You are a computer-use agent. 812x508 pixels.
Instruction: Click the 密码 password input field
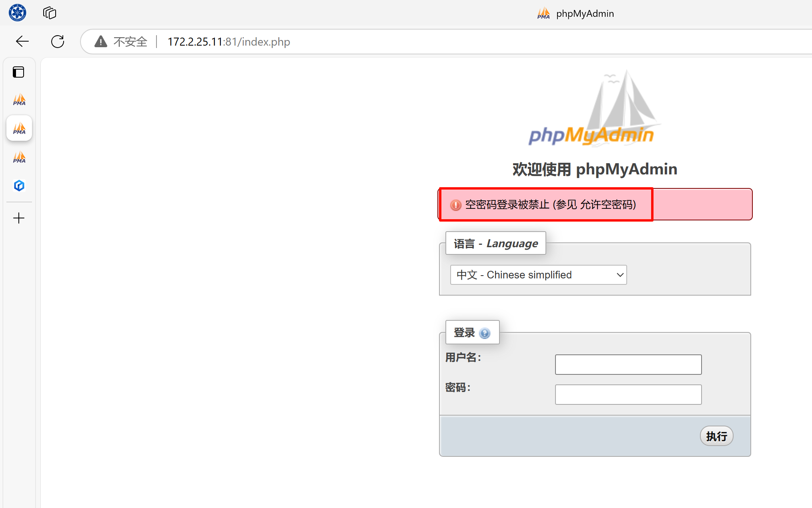point(628,394)
